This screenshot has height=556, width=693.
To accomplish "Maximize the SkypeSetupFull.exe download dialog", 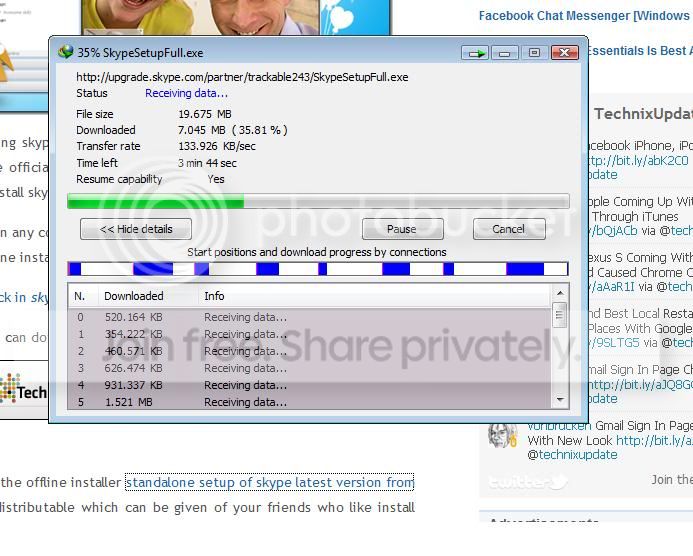I will pyautogui.click(x=534, y=53).
